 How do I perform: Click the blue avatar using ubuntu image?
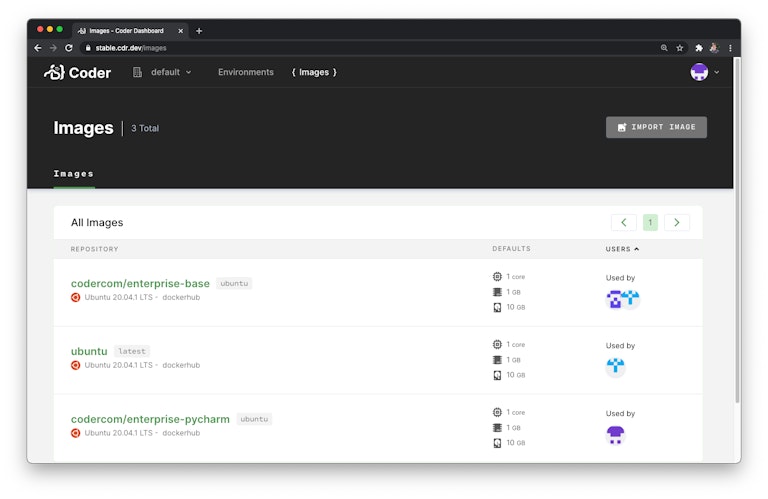pyautogui.click(x=615, y=366)
